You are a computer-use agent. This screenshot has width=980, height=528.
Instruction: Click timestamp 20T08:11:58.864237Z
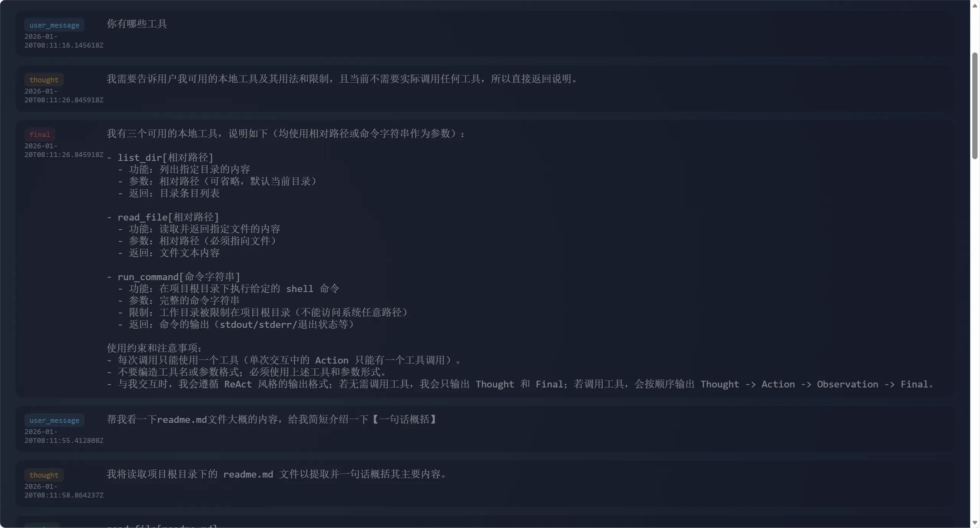tap(64, 495)
